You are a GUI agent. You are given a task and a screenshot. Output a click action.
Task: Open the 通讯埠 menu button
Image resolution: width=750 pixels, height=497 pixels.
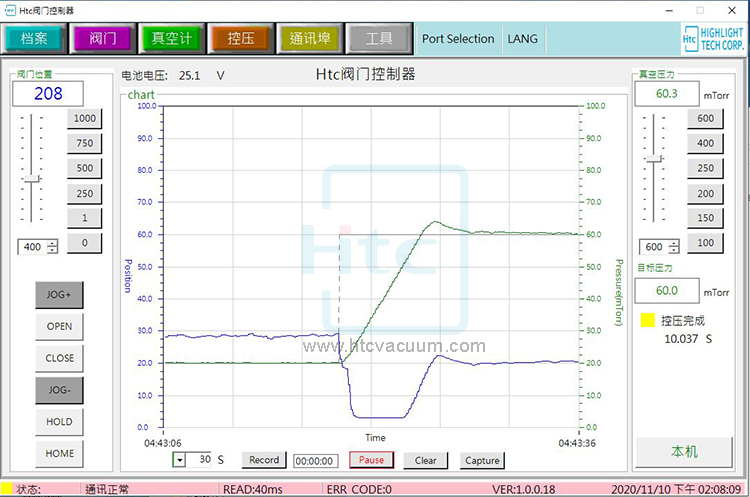(x=309, y=38)
